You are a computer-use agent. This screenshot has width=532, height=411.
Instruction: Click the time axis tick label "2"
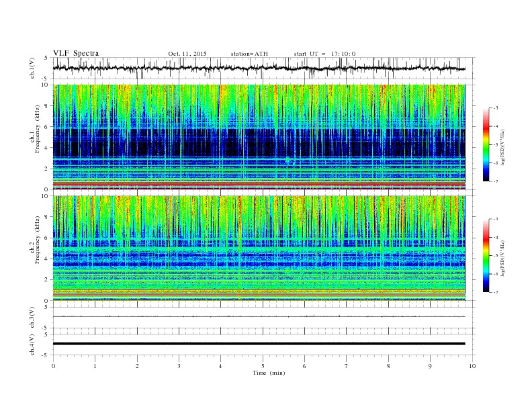coord(137,366)
